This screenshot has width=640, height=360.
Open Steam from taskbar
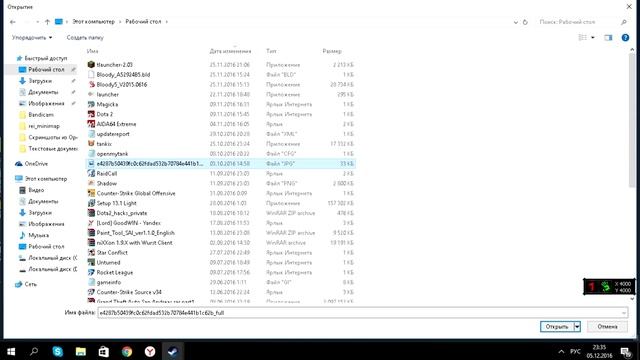(173, 351)
